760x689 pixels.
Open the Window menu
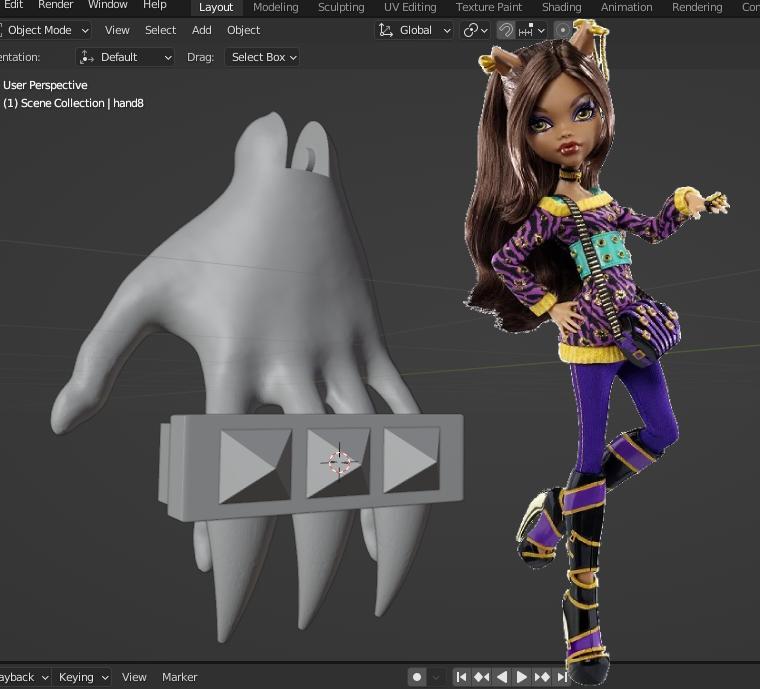(x=108, y=5)
